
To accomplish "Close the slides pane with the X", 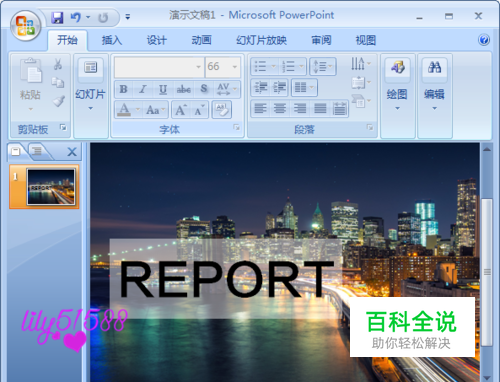I will click(x=72, y=152).
